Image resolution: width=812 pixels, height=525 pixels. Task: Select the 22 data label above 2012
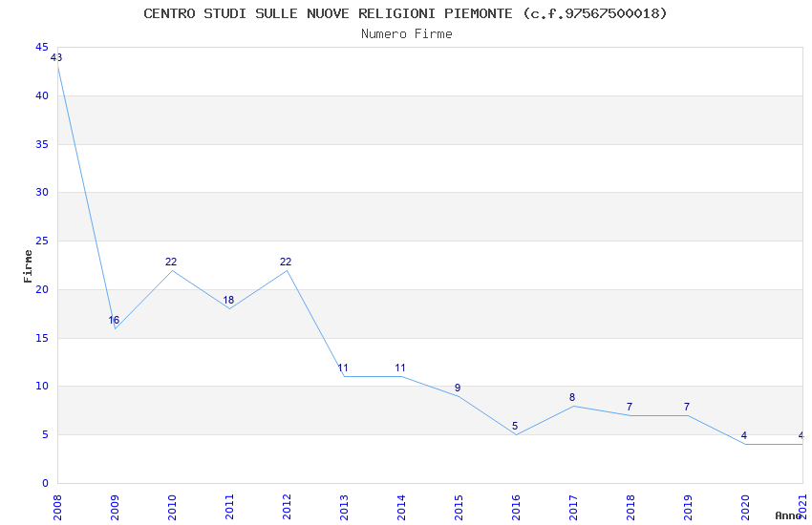286,262
